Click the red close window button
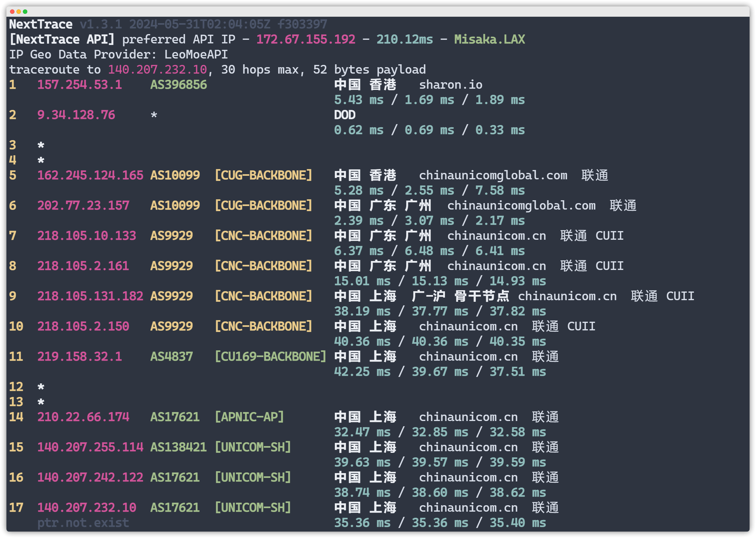Screen dimensions: 756x538 tap(12, 12)
